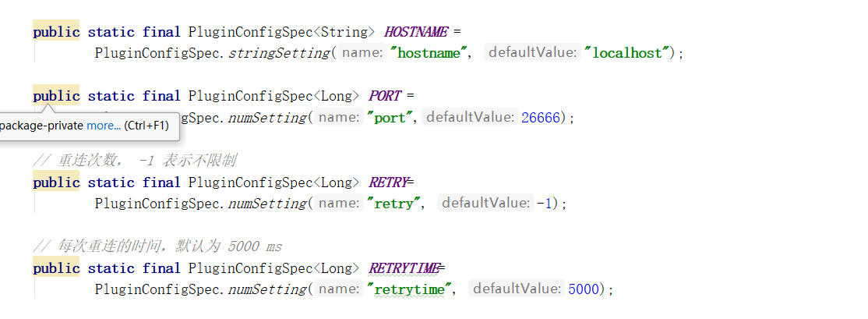Click the -1 default retry value
Viewport: 868px width, 319px height.
click(545, 204)
